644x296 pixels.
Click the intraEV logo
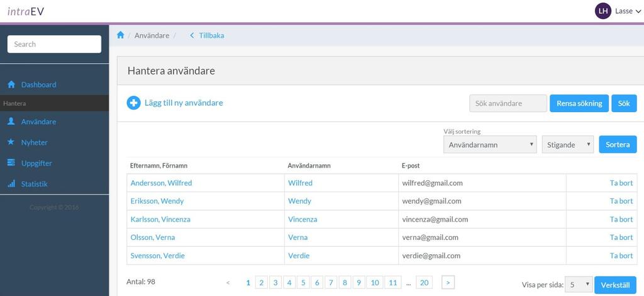point(25,11)
